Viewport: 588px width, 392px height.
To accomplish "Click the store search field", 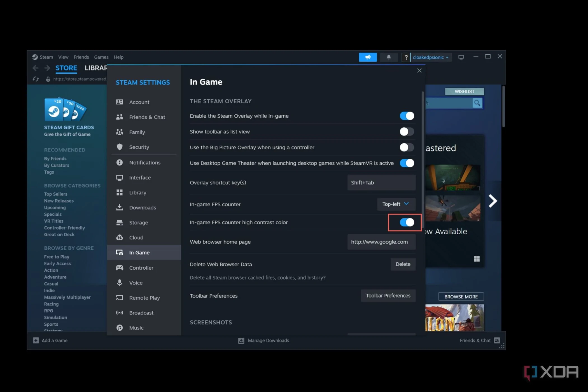I will coord(449,103).
